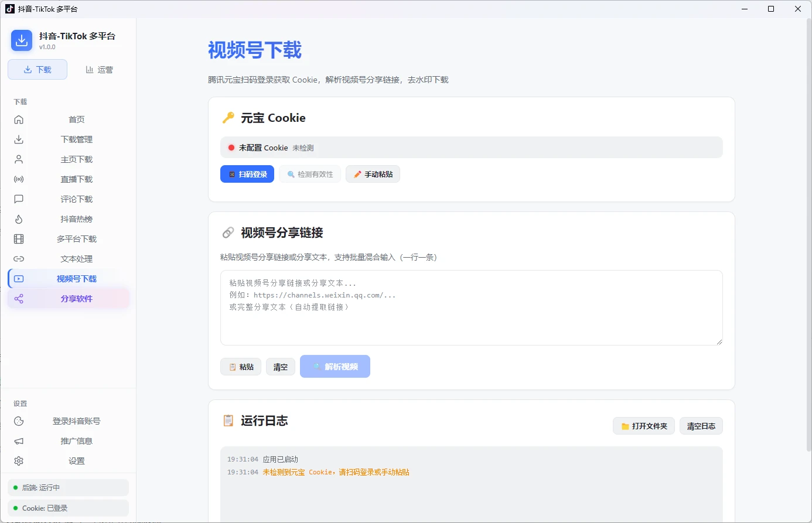Click the orange warning log about 元宝 Cookie
The width and height of the screenshot is (812, 523).
pos(336,472)
